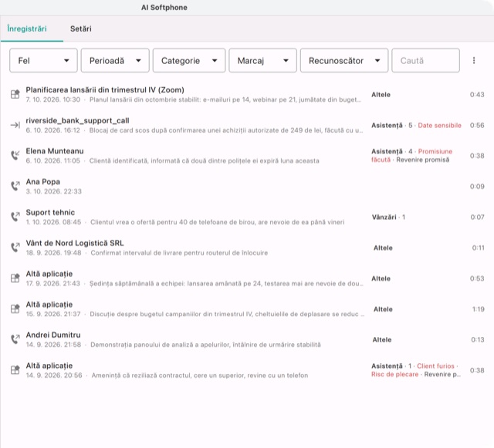Open the Suport tehnic call title

click(x=50, y=213)
